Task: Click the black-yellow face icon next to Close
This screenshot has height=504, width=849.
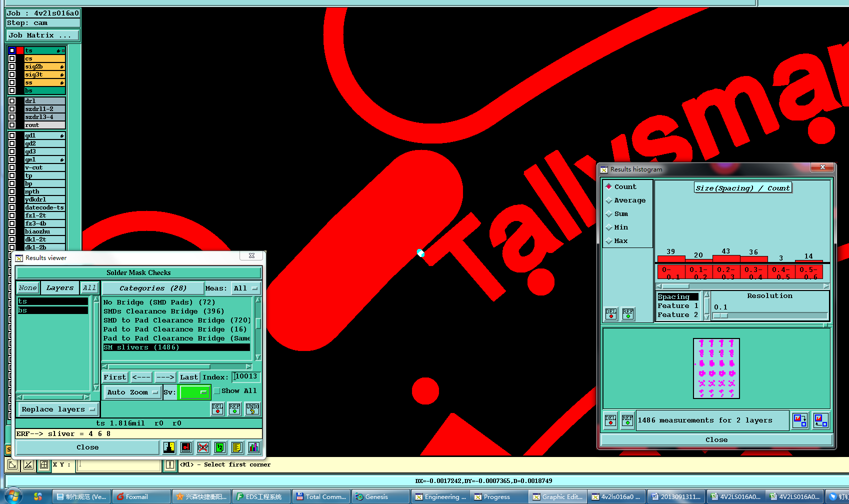Action: click(x=169, y=447)
